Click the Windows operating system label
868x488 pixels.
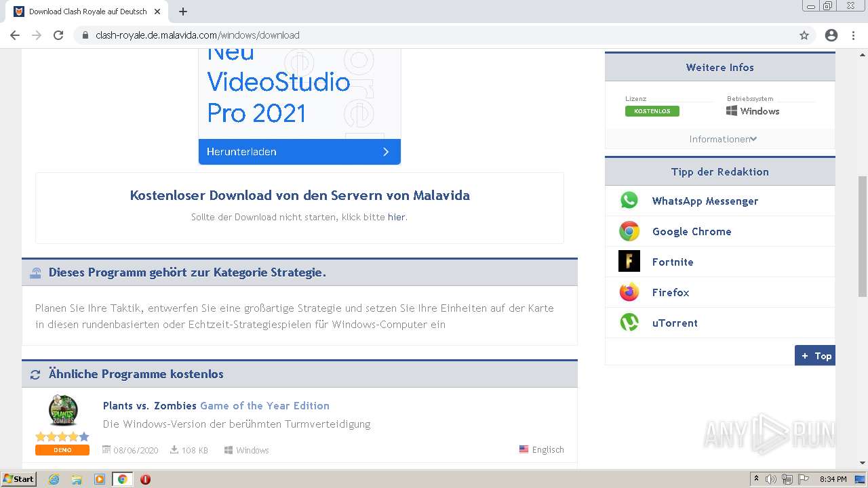click(x=753, y=111)
